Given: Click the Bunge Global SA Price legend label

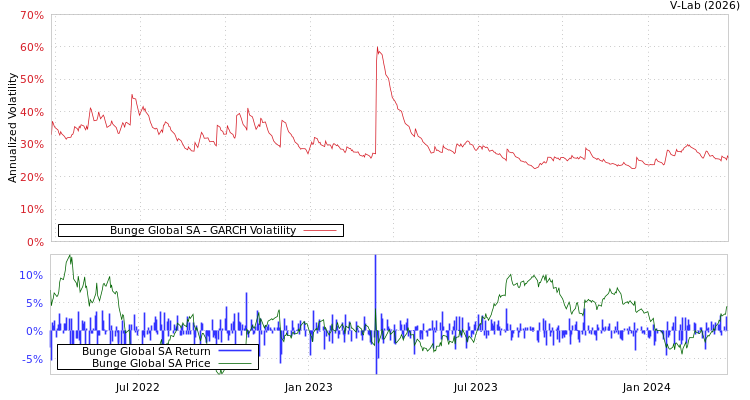Looking at the screenshot, I should click(x=151, y=363).
